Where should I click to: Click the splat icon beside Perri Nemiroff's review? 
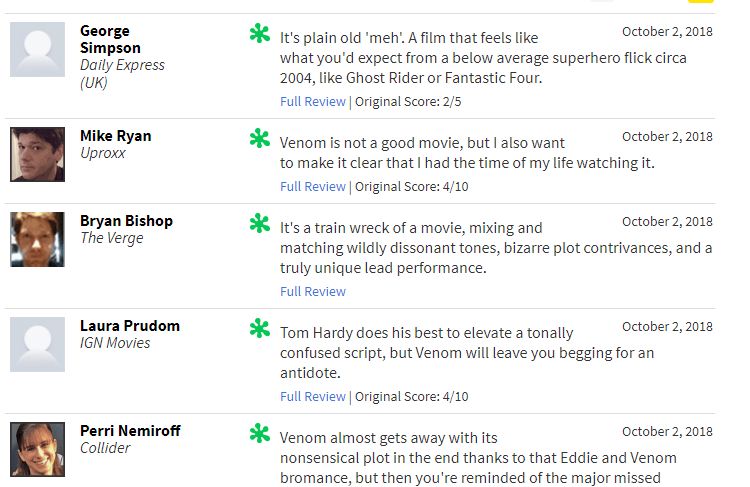tap(260, 434)
